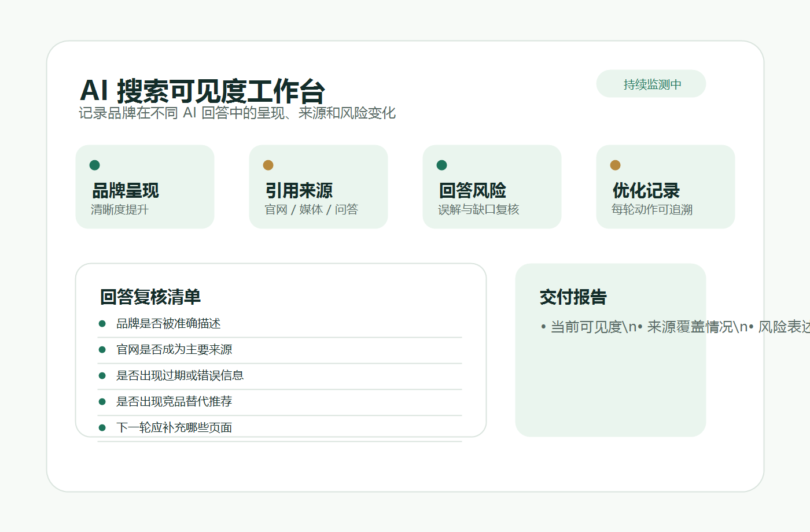Click the amber dot on 优化记录 card

click(616, 165)
